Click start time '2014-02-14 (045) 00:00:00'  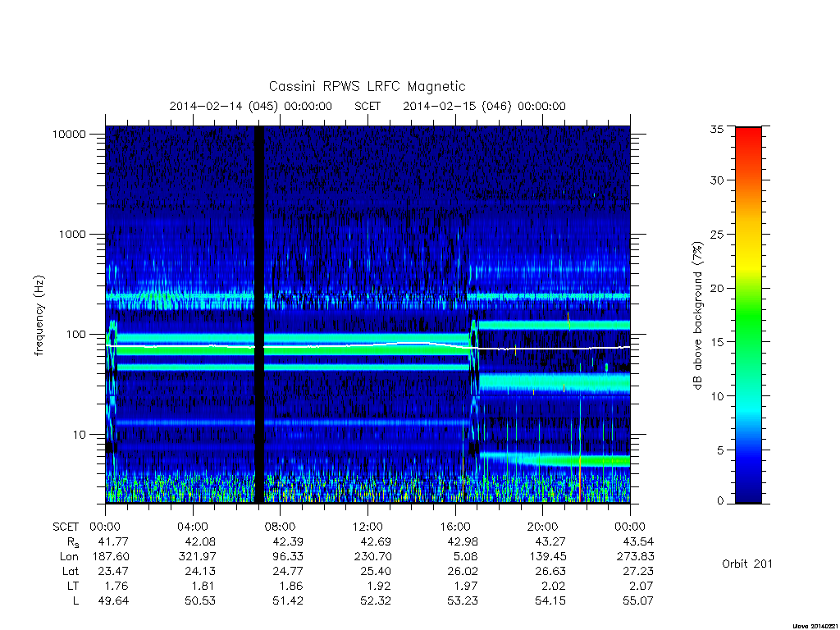(x=251, y=106)
